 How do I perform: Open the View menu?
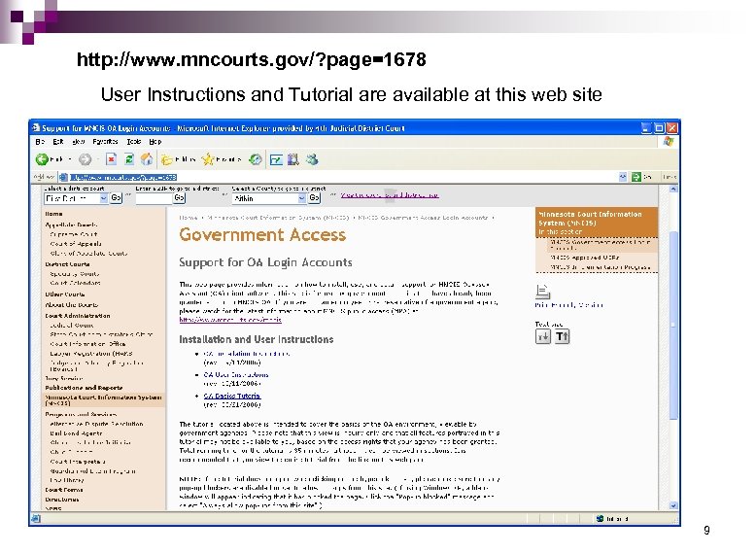pyautogui.click(x=79, y=142)
